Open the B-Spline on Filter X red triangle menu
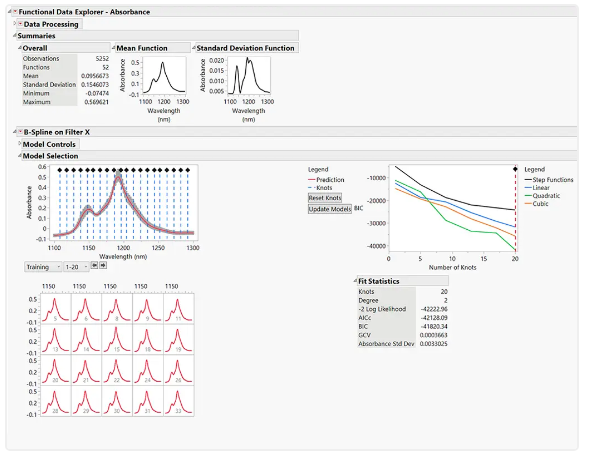Viewport: 600px width, 465px height. coord(20,131)
